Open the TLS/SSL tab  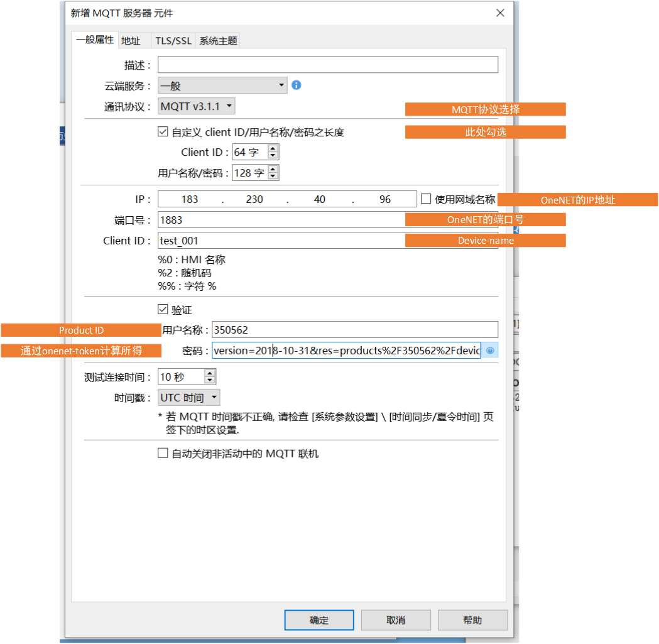tap(173, 41)
